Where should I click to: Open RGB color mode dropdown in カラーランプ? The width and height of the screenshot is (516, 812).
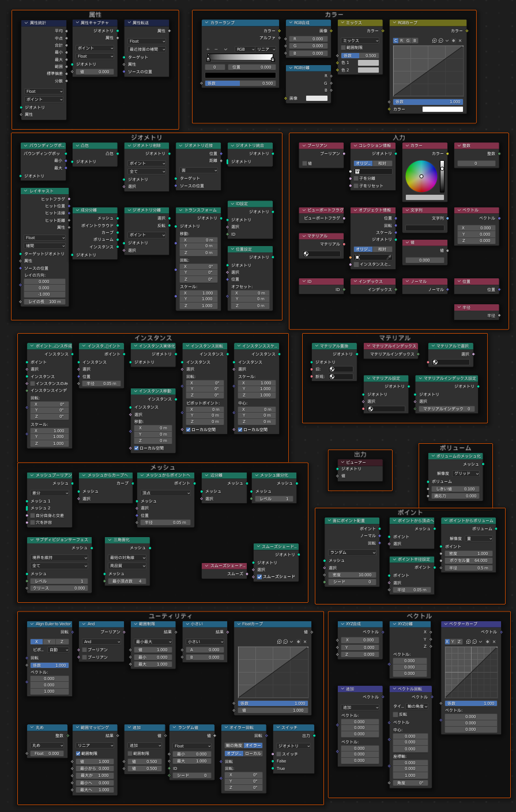pos(245,49)
